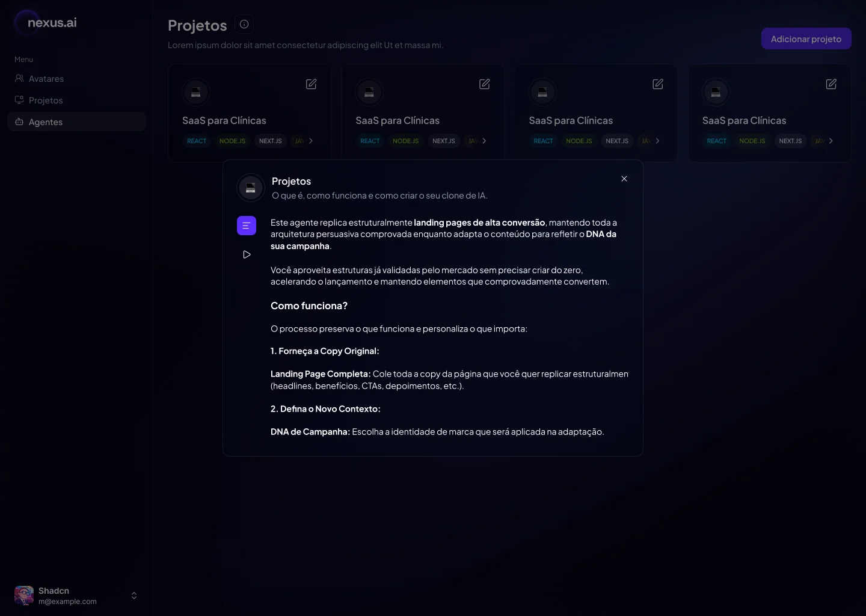866x616 pixels.
Task: Select the NODE.JS tag on third card
Action: 579,141
